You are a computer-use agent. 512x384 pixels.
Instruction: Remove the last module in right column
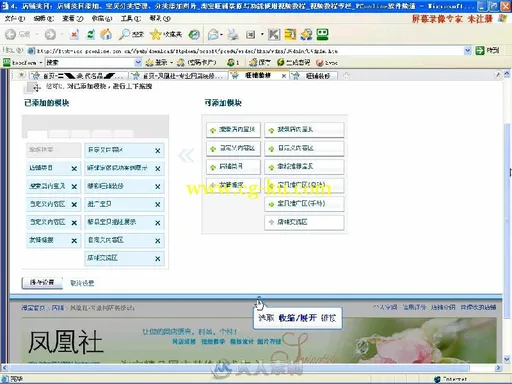tap(158, 259)
